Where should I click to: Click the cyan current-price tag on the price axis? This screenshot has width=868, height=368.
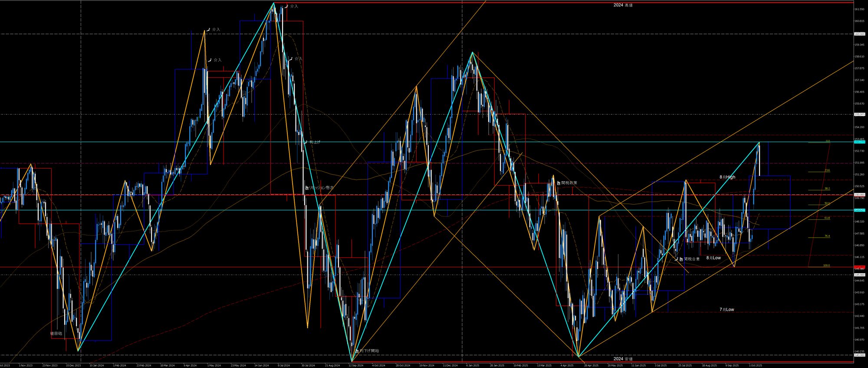point(859,142)
